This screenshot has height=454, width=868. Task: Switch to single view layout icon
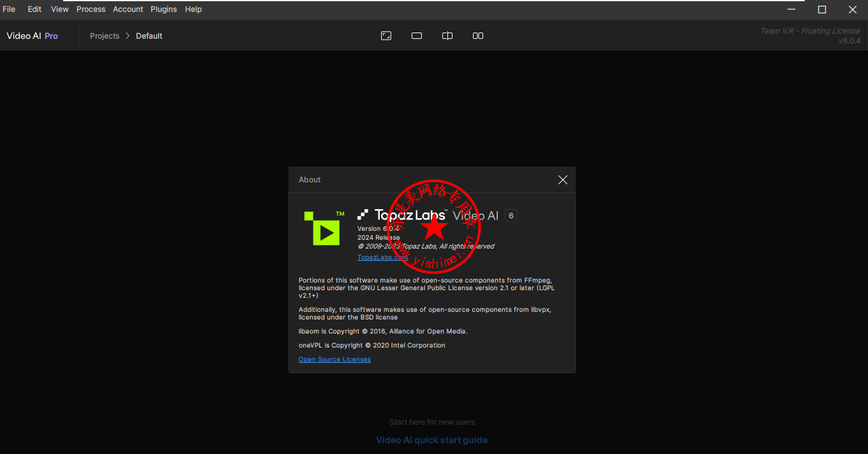click(x=417, y=36)
